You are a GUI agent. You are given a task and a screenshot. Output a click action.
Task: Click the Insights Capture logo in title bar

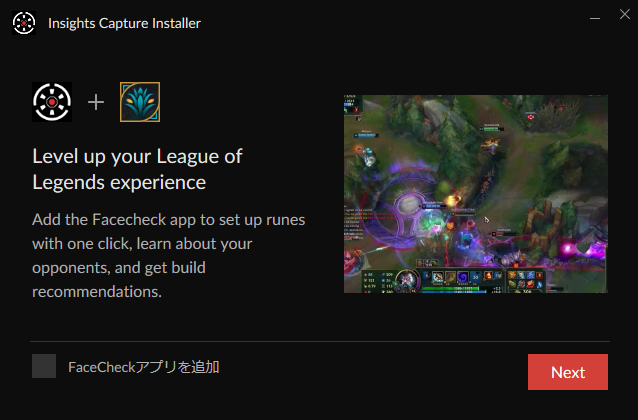24,23
